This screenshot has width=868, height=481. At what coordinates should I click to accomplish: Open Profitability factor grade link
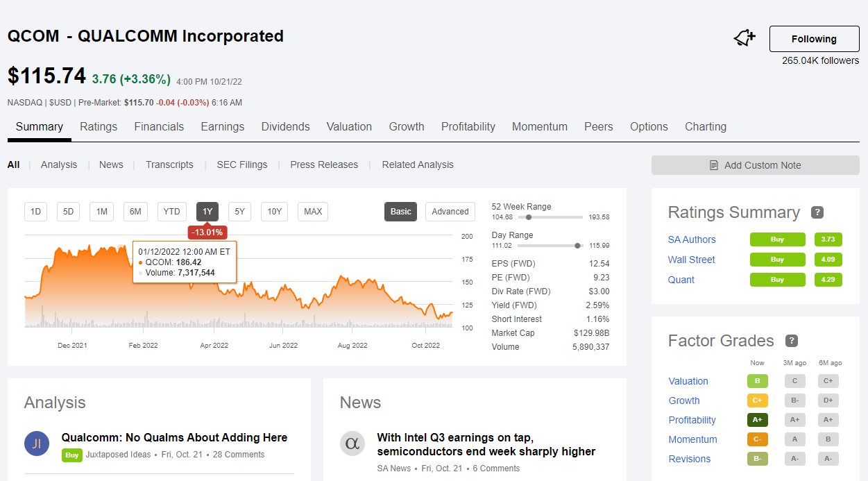692,420
